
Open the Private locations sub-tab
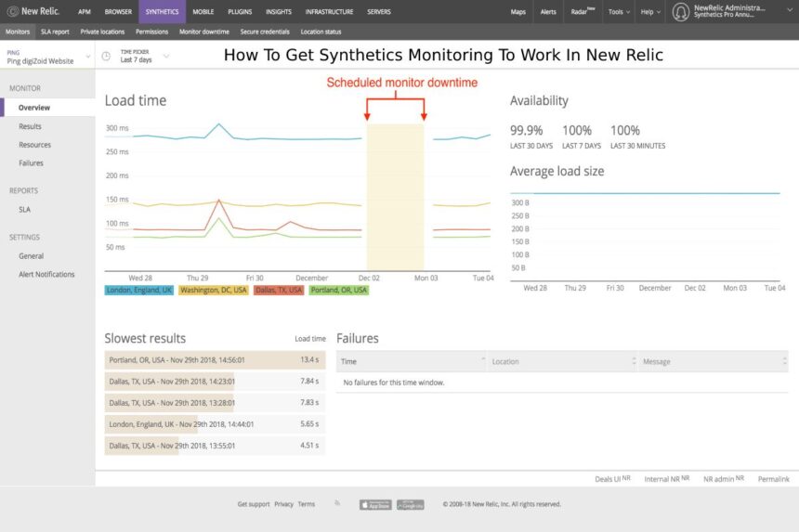pyautogui.click(x=102, y=32)
